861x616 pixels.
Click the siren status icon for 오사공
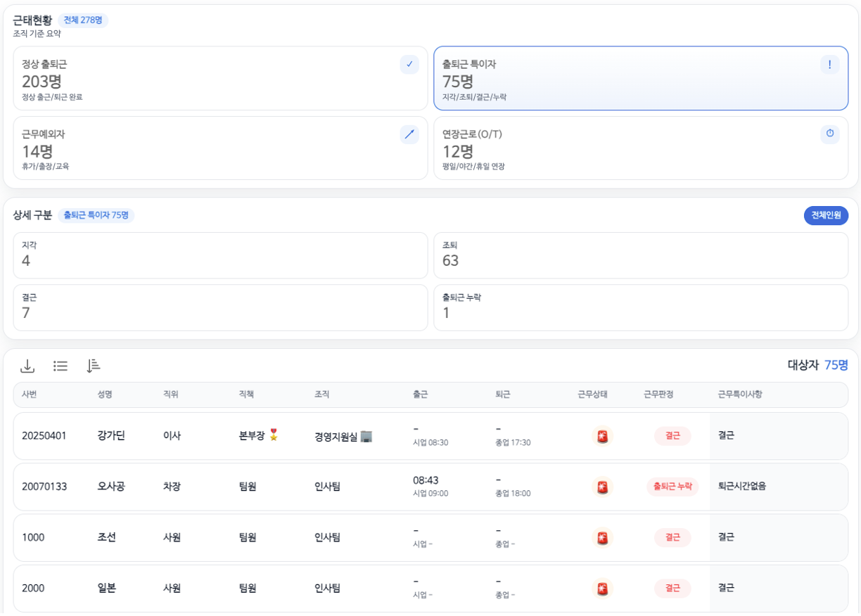pyautogui.click(x=602, y=487)
